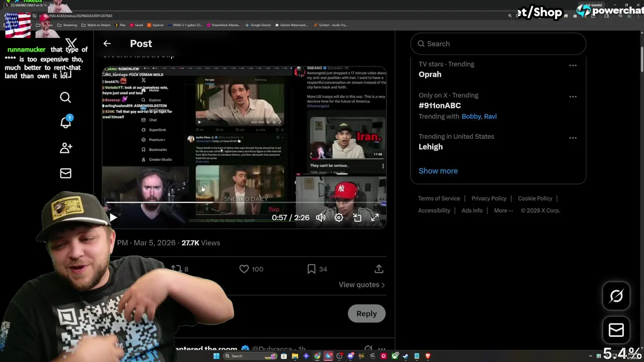
Task: Open Steam from the taskbar
Action: [406, 356]
